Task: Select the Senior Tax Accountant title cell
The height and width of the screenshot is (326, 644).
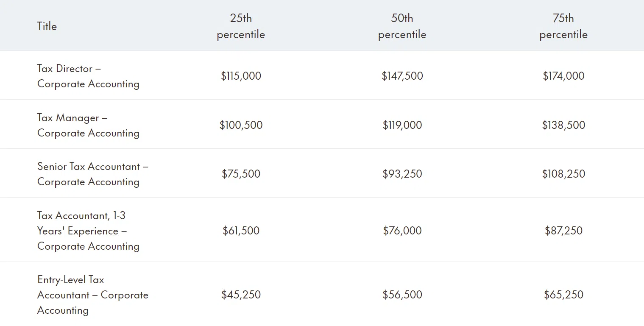Action: [x=92, y=174]
